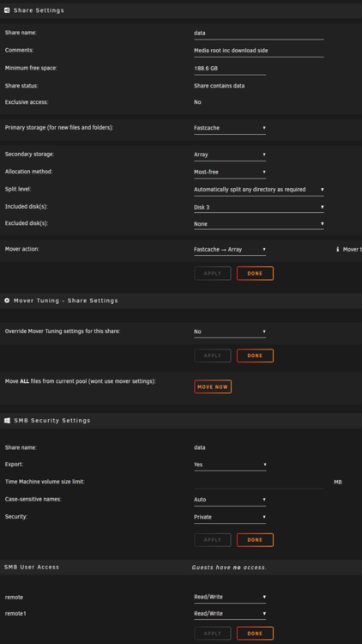The height and width of the screenshot is (644, 362).
Task: Open the Mover action dropdown
Action: (230, 250)
